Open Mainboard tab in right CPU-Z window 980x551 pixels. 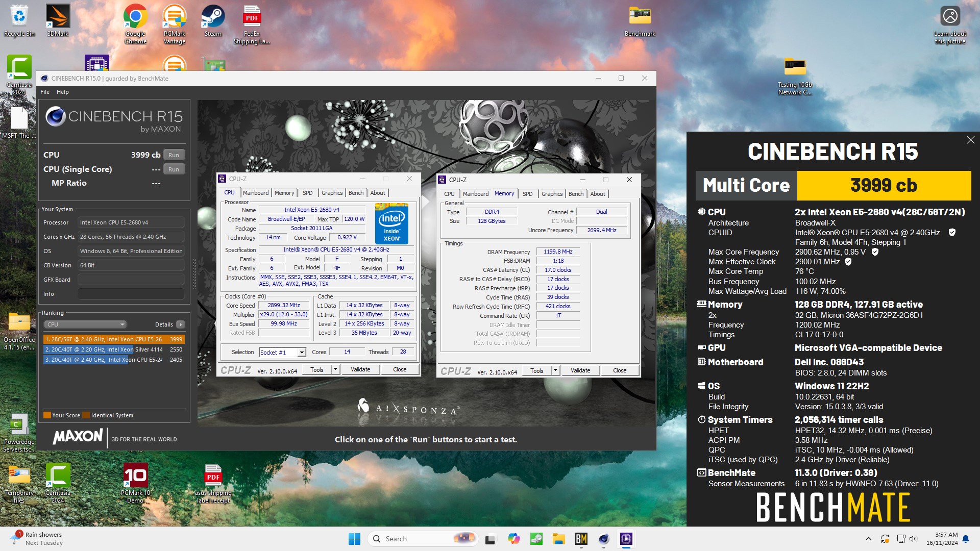coord(476,194)
